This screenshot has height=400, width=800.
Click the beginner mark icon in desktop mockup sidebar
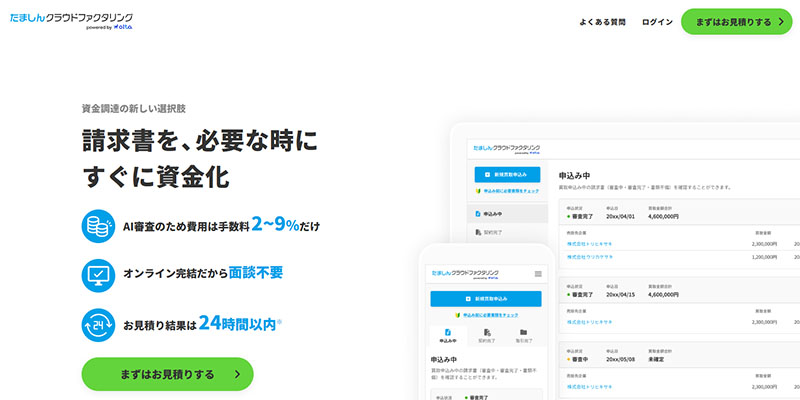(478, 191)
